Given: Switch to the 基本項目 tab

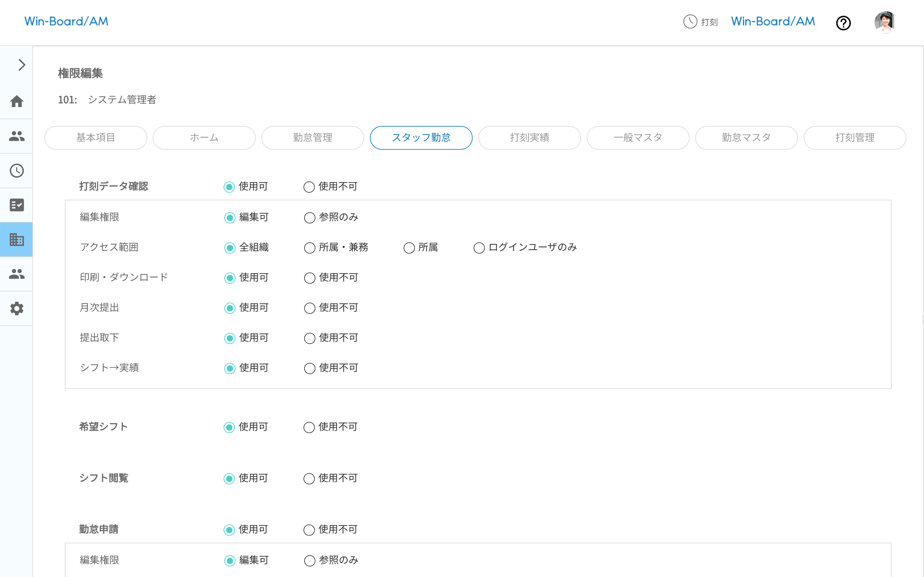Looking at the screenshot, I should pos(96,138).
